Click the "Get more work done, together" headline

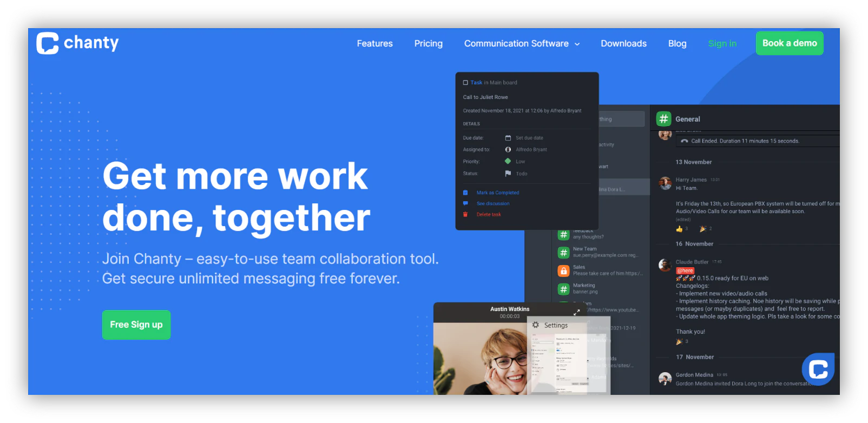[x=236, y=197]
